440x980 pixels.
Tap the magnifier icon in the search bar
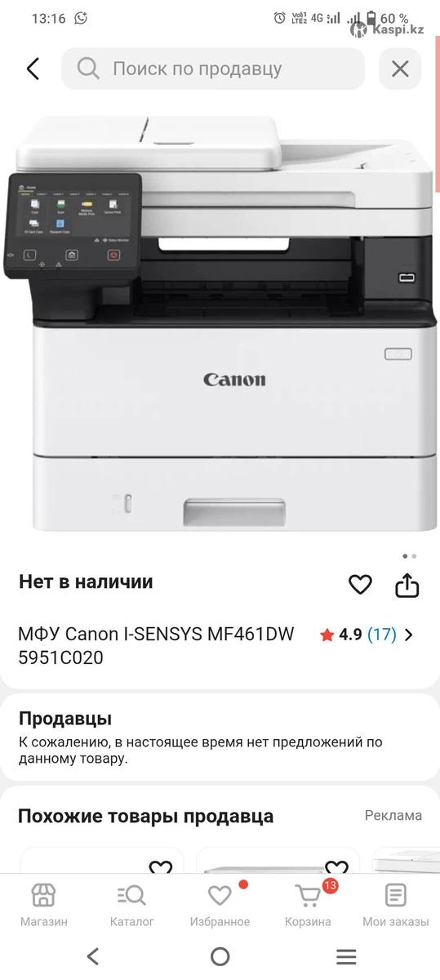pyautogui.click(x=88, y=69)
